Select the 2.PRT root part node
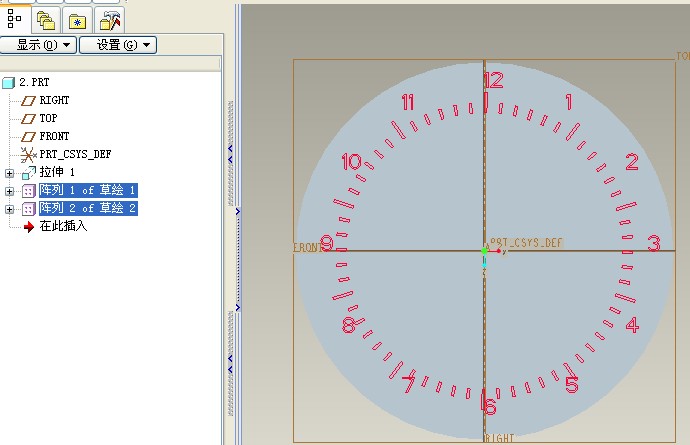The image size is (690, 445). click(x=34, y=82)
